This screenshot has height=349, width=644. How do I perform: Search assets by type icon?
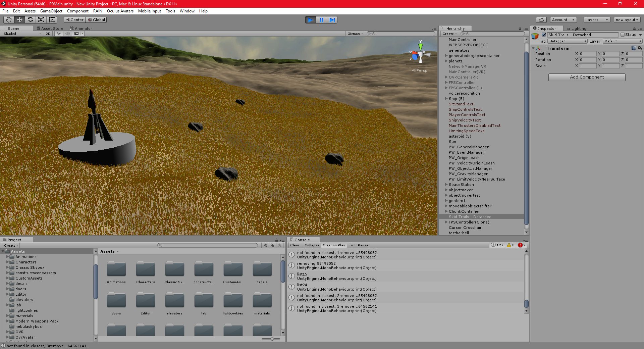pyautogui.click(x=265, y=245)
